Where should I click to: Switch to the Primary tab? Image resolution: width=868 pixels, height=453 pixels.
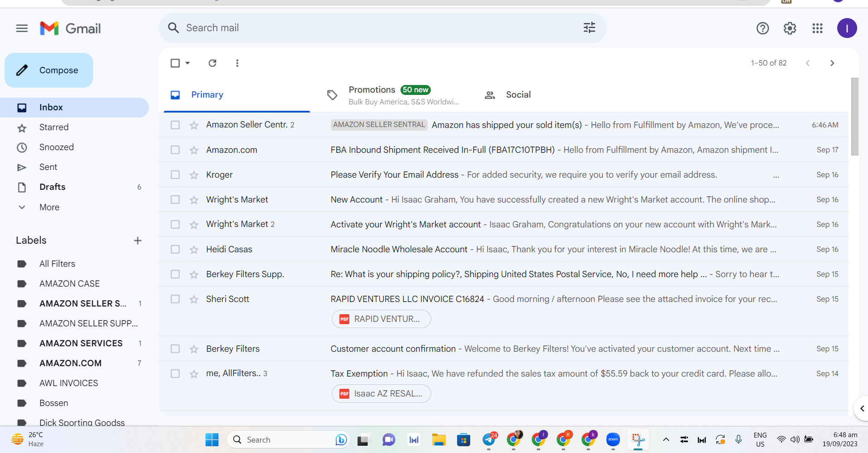(237, 95)
